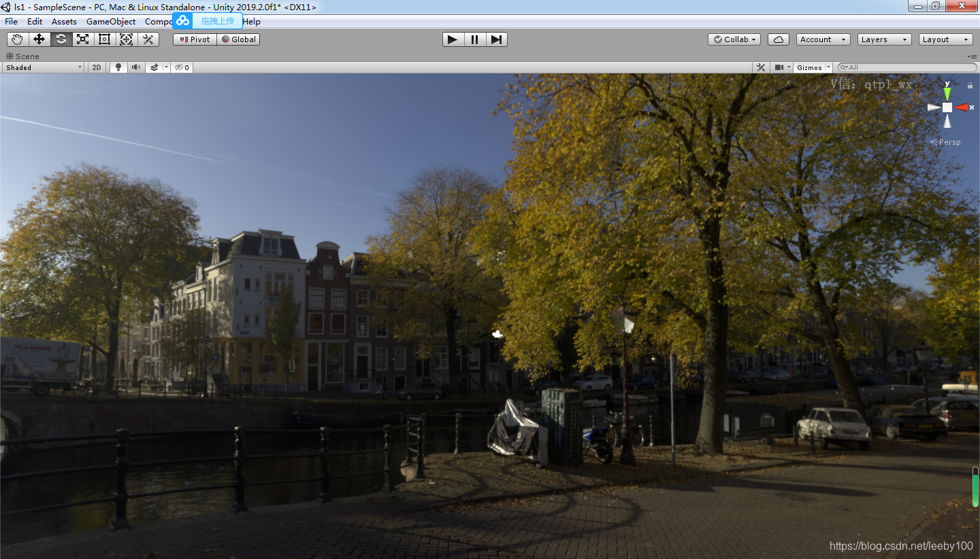Expand the Gizmos dropdown arrow
The width and height of the screenshot is (980, 559).
(x=829, y=67)
